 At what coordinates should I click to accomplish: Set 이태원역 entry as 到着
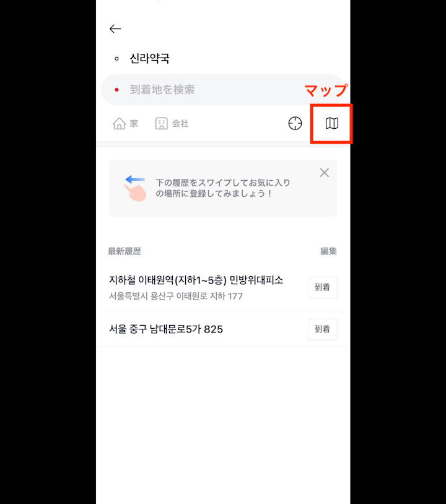(323, 287)
